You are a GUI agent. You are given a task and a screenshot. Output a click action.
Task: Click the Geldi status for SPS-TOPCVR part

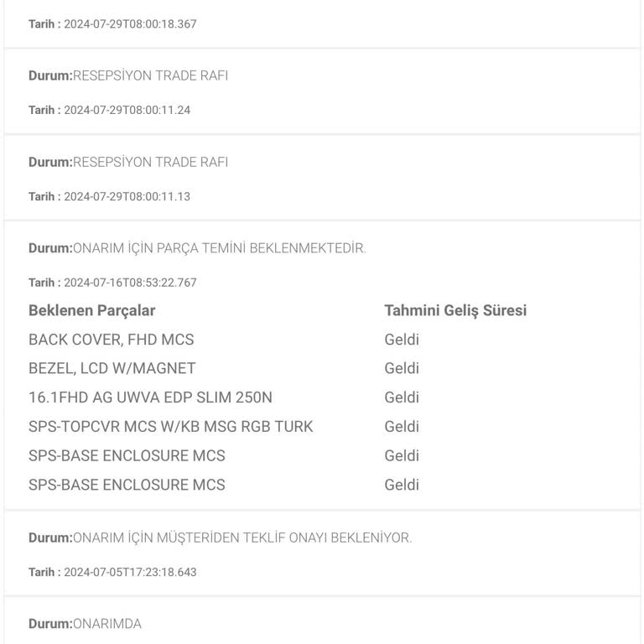point(402,427)
